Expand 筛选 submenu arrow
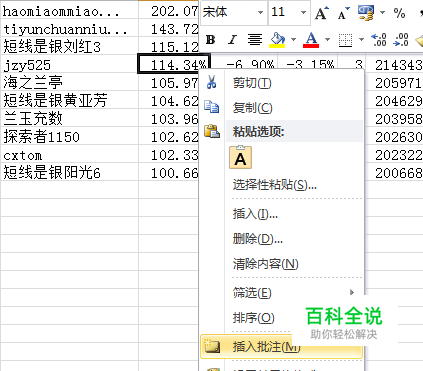 [352, 292]
